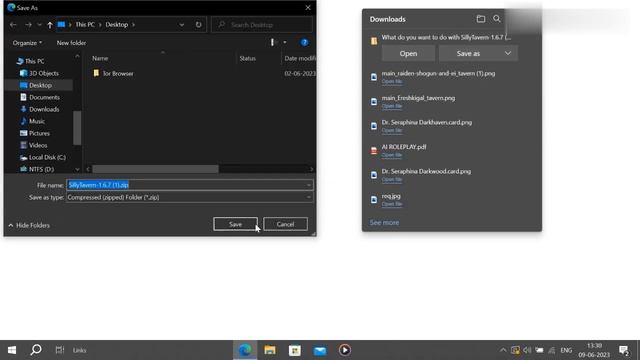Open file link for Dr. Seraphina Darkwood card
The image size is (640, 360).
pos(392,180)
